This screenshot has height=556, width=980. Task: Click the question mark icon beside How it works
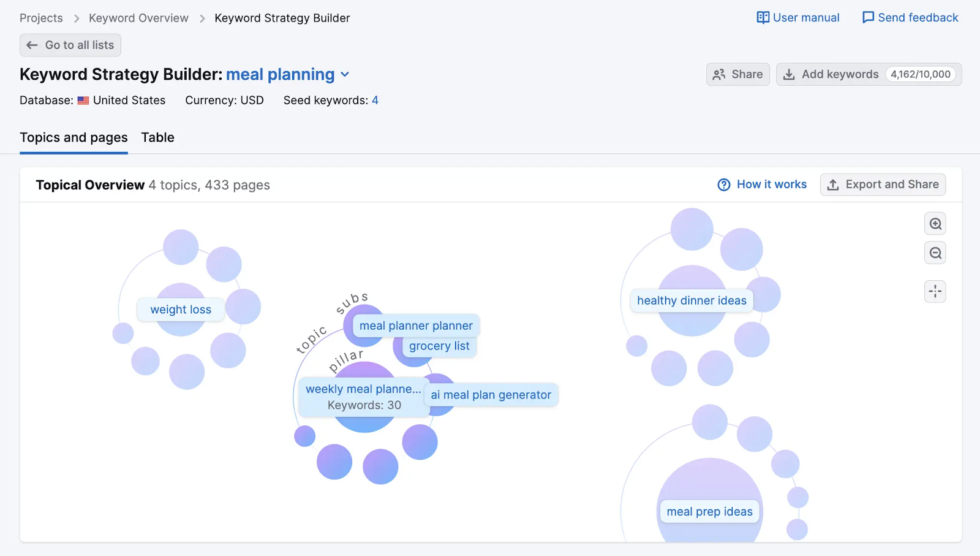click(724, 184)
